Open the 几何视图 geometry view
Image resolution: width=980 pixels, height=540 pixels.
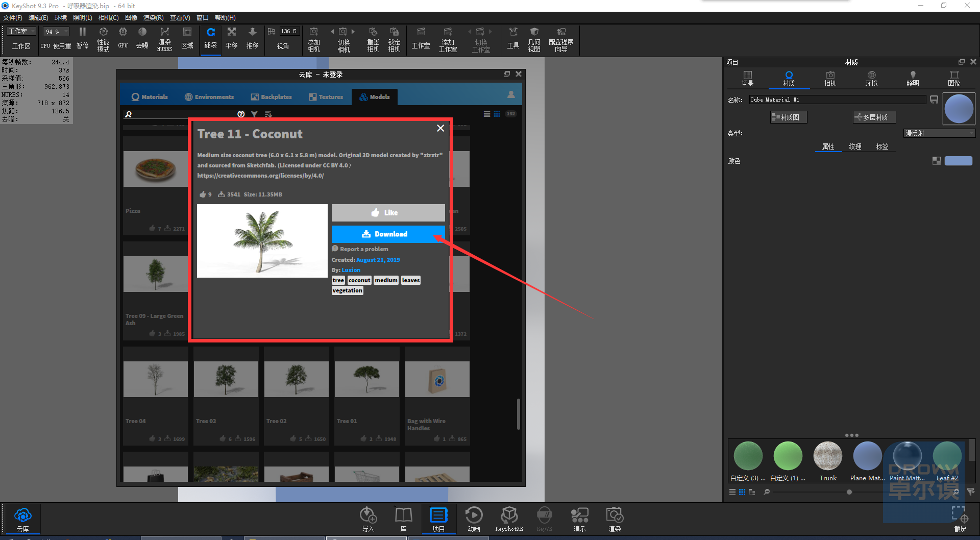click(534, 39)
